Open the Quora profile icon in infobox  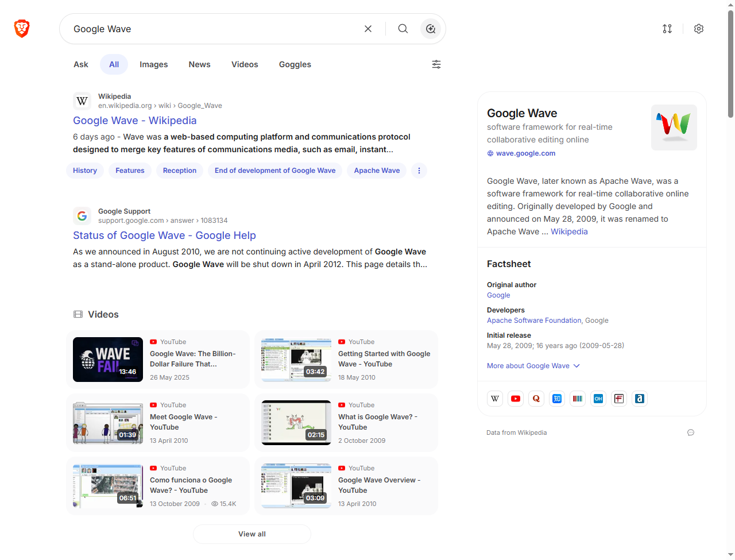click(x=536, y=399)
